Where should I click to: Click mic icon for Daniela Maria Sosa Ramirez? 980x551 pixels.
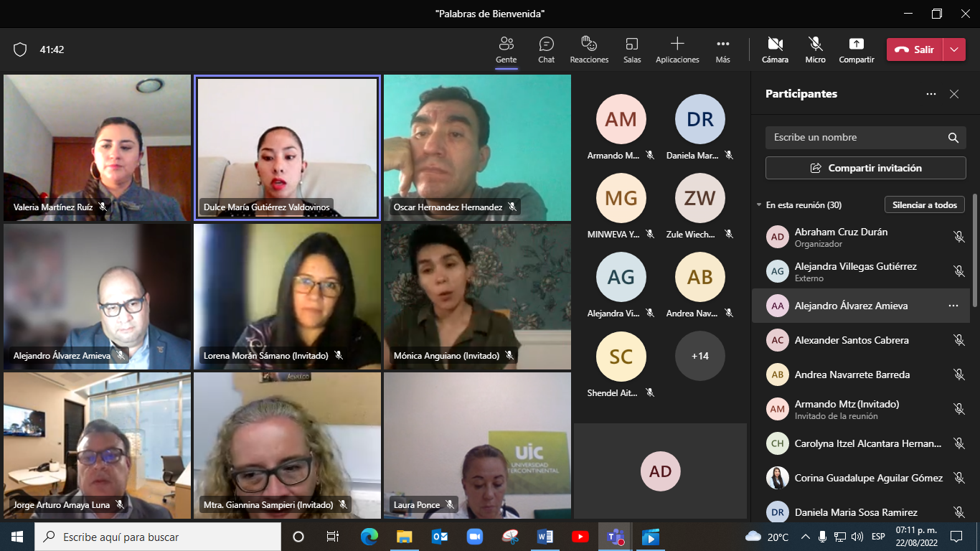pyautogui.click(x=958, y=512)
